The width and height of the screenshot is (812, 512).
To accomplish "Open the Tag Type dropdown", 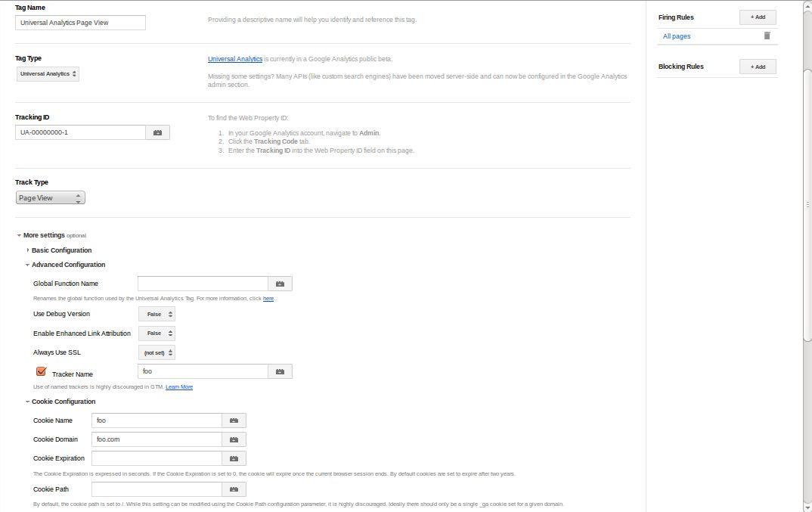I will click(48, 74).
